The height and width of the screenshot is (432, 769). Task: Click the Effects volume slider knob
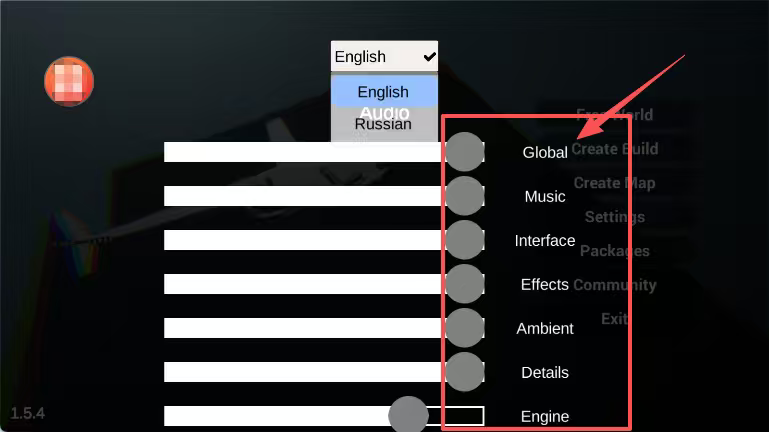pyautogui.click(x=464, y=284)
